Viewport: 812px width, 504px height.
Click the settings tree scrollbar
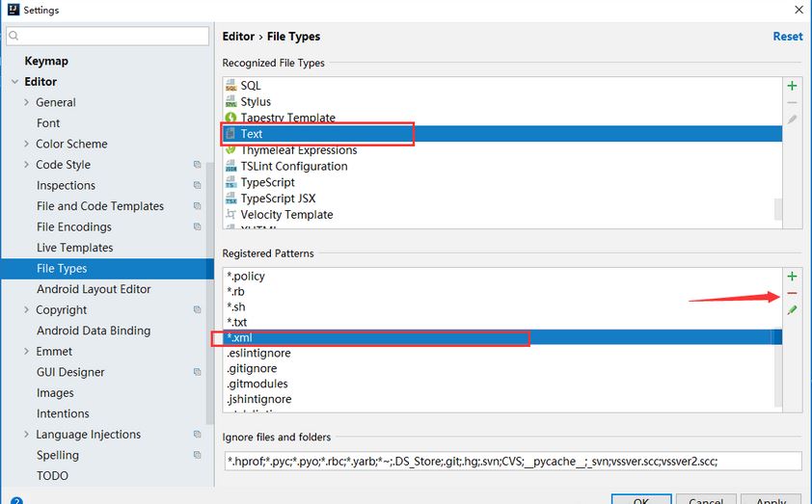click(209, 293)
